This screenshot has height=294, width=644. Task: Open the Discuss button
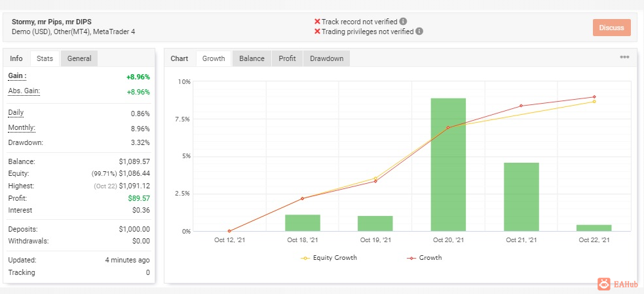[611, 28]
